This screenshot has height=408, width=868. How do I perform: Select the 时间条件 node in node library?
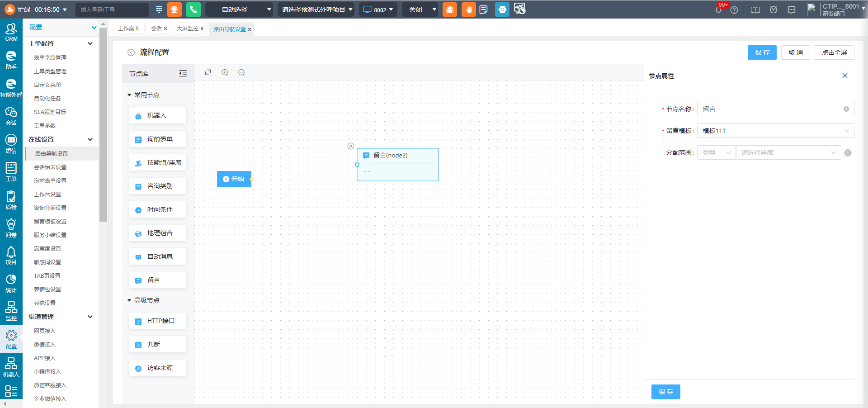point(157,209)
